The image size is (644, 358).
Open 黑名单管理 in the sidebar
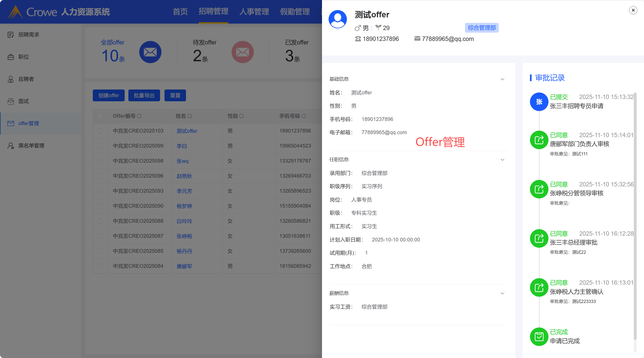[x=31, y=146]
